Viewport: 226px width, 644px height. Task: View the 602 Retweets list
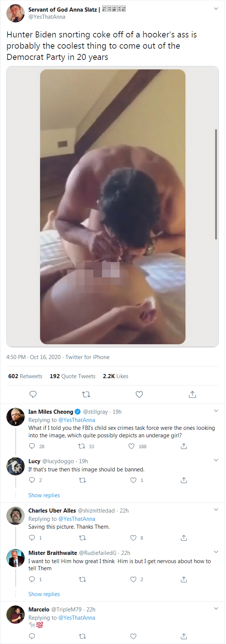25,376
